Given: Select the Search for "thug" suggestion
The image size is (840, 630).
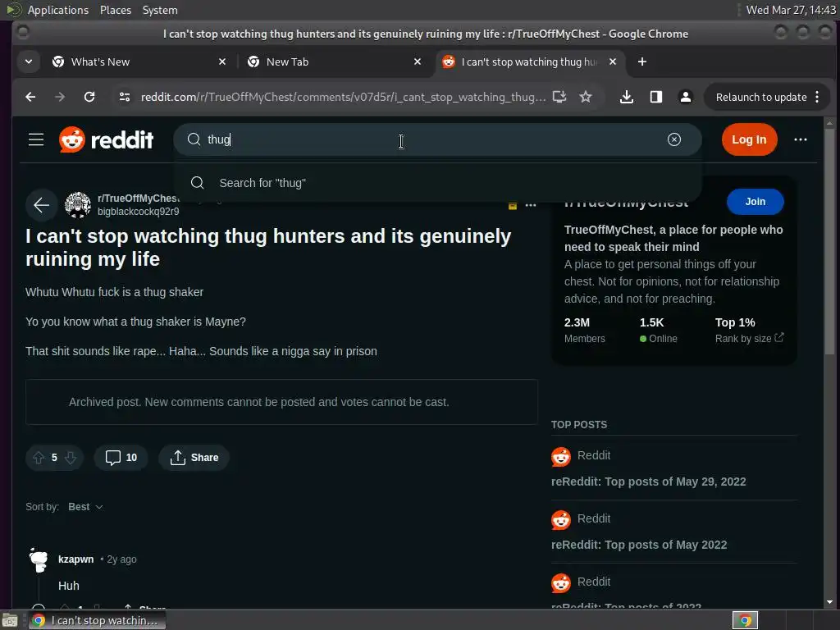Looking at the screenshot, I should [437, 183].
